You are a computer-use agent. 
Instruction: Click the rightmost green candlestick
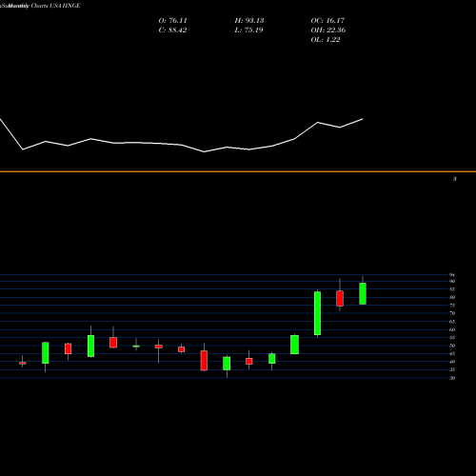pos(363,293)
